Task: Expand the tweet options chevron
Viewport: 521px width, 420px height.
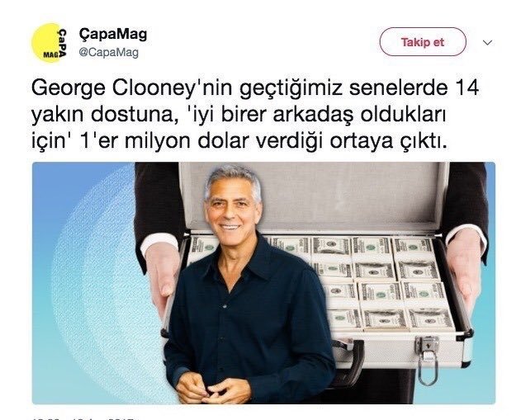Action: [x=487, y=43]
